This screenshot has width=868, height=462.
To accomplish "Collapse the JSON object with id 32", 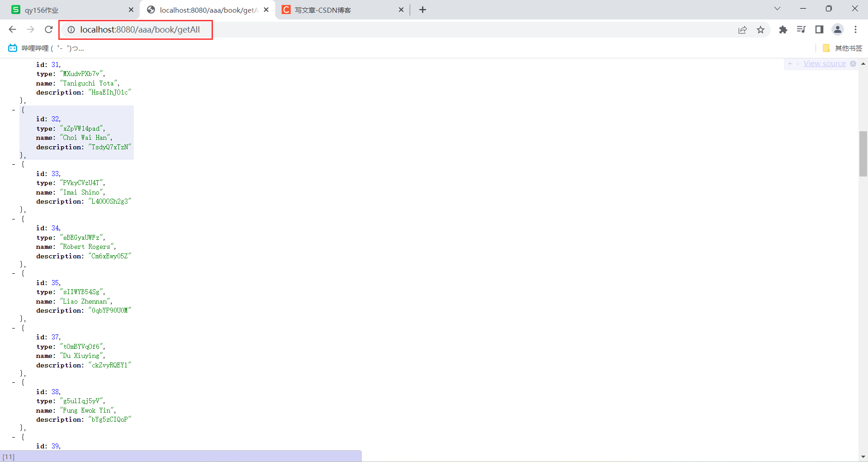I will coord(14,110).
